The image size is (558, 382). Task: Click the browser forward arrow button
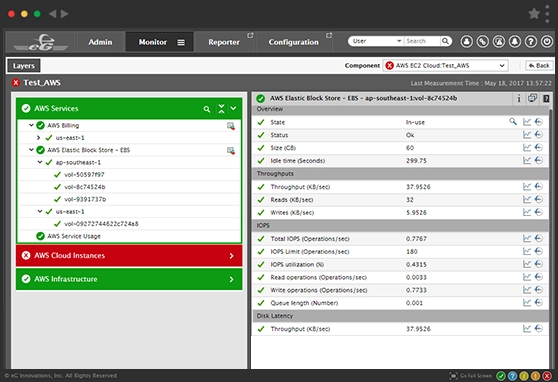[64, 14]
